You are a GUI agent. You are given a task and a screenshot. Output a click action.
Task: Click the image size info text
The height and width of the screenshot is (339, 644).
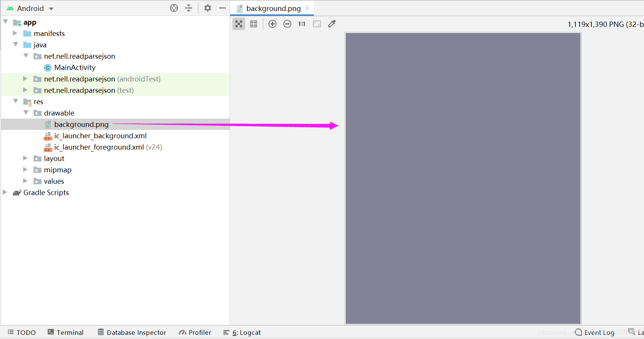pyautogui.click(x=605, y=24)
